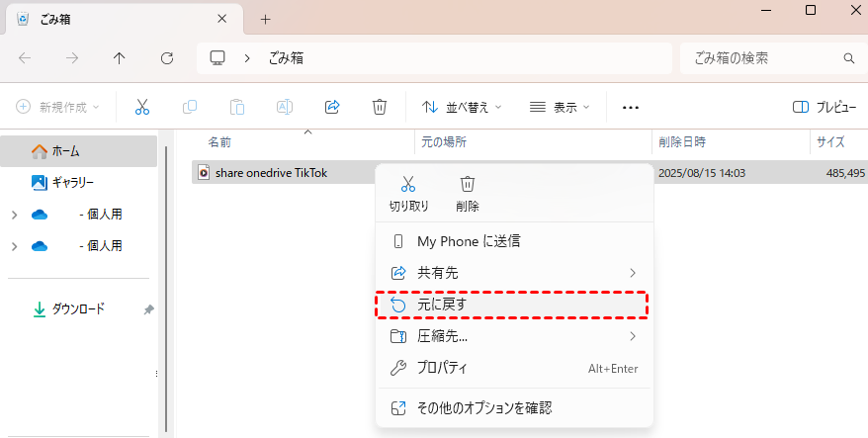Expand the first OneDrive 個人用 entry
Screen dimensions: 868x438
pos(15,215)
